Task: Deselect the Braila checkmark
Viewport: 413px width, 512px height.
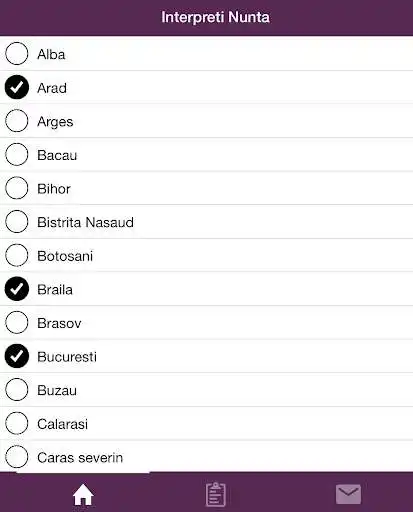Action: coord(17,289)
